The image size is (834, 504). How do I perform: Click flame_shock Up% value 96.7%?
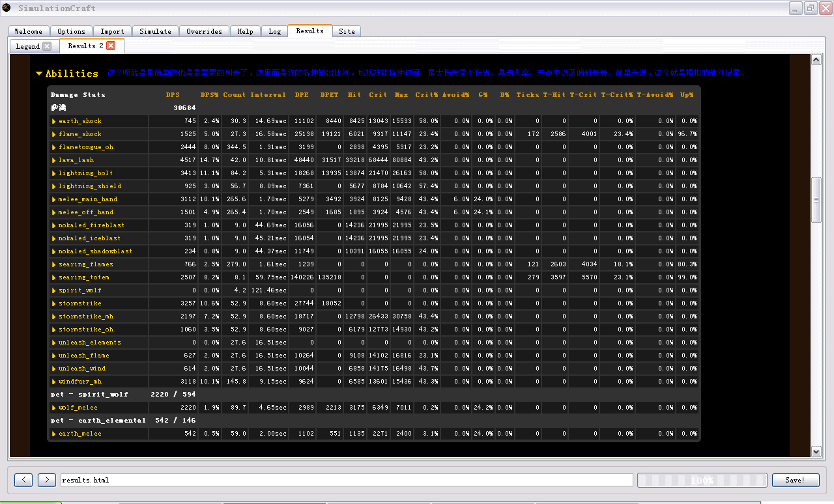687,134
